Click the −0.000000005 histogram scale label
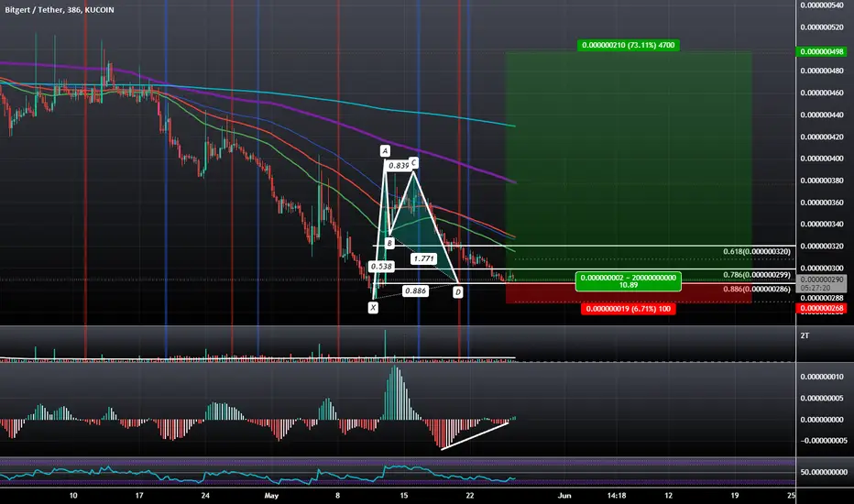 tap(823, 441)
